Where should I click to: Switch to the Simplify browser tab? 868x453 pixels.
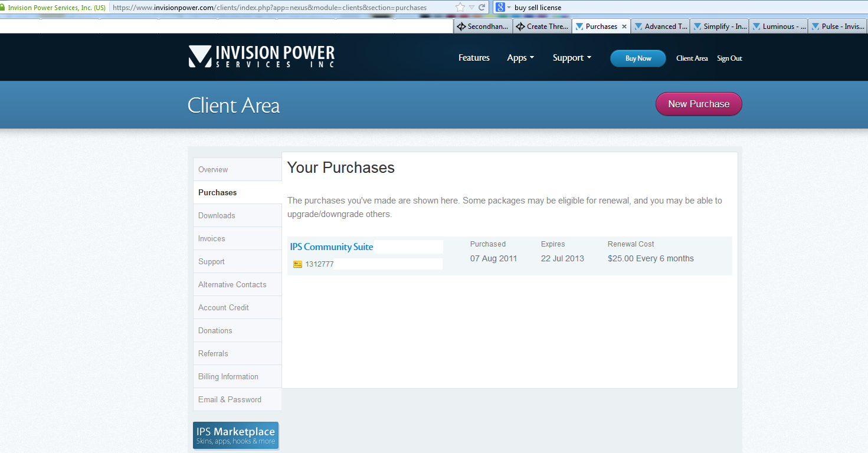719,27
